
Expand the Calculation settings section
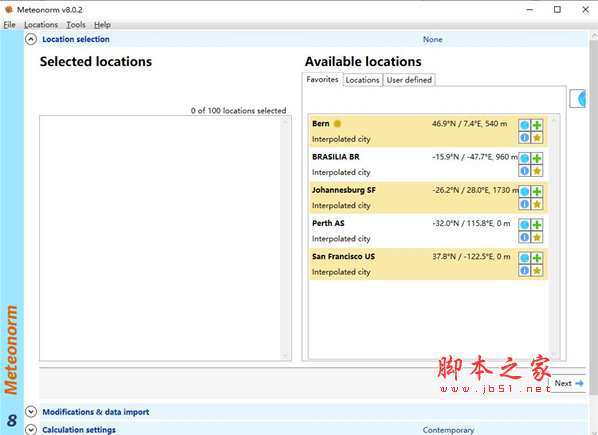pos(31,430)
